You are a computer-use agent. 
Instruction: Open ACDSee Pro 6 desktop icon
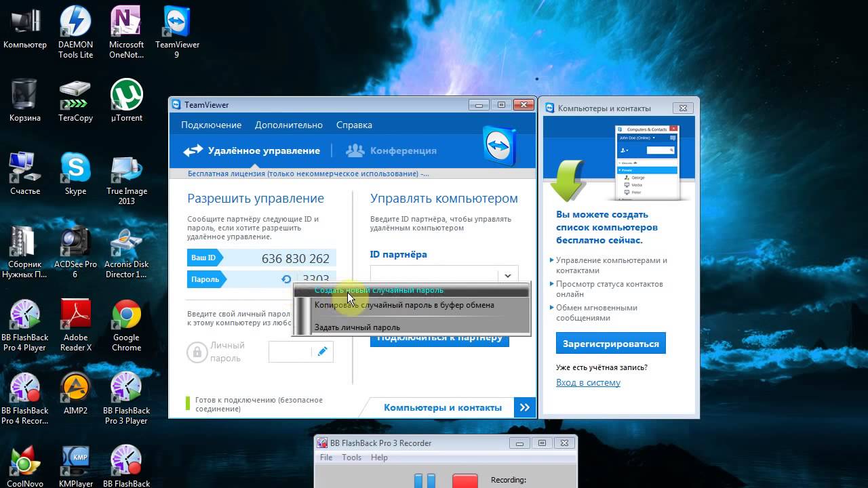[x=75, y=251]
